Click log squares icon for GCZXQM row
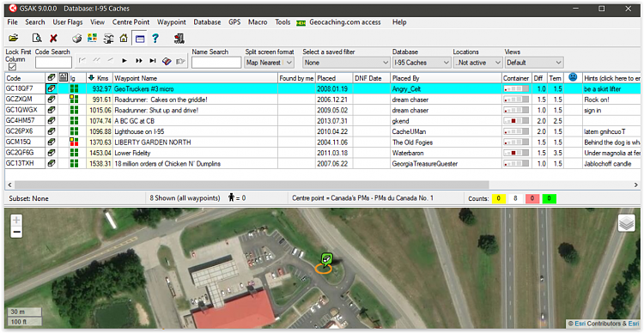Image resolution: width=644 pixels, height=333 pixels. pyautogui.click(x=74, y=99)
